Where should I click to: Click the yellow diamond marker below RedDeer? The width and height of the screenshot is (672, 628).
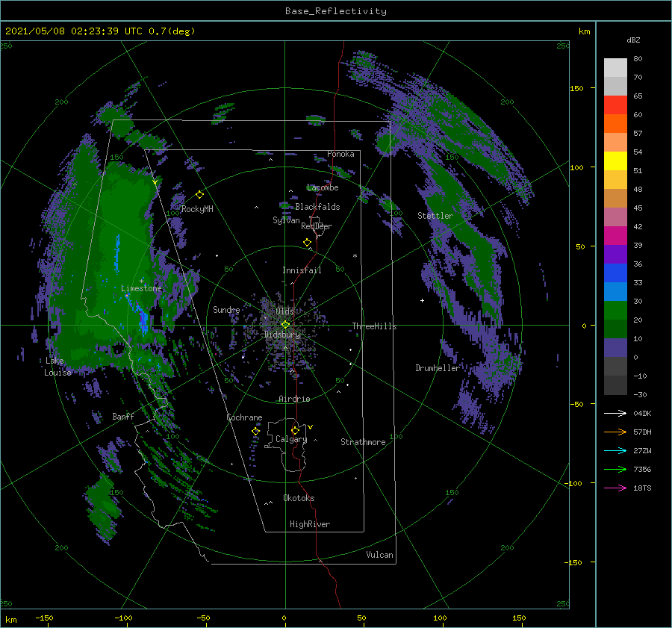[308, 243]
